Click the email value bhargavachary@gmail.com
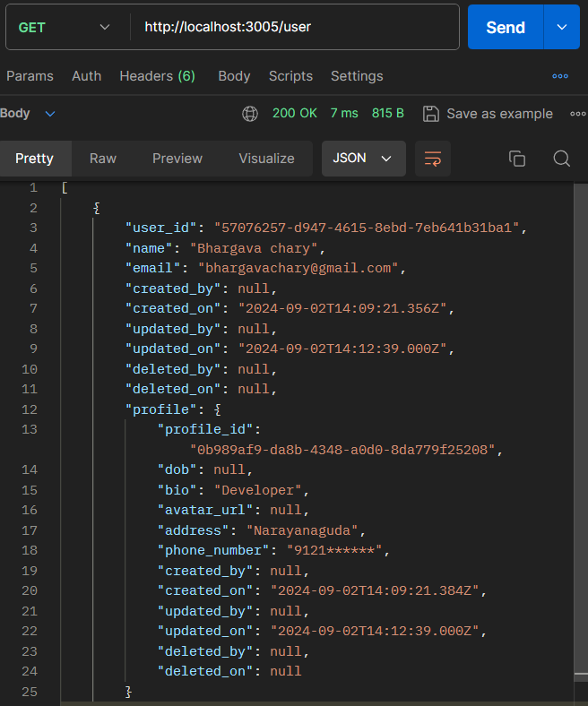The width and height of the screenshot is (588, 706). [x=298, y=269]
